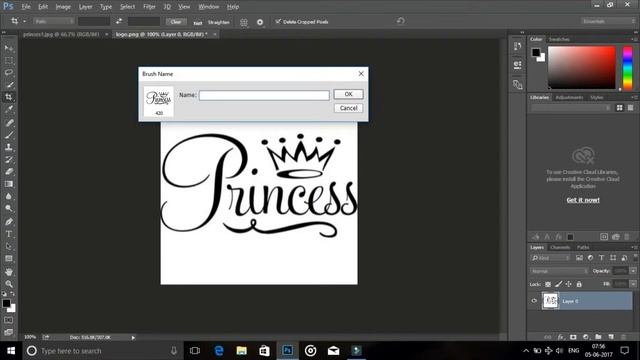The image size is (640, 360).
Task: Select the Quick Selection tool
Action: [9, 85]
